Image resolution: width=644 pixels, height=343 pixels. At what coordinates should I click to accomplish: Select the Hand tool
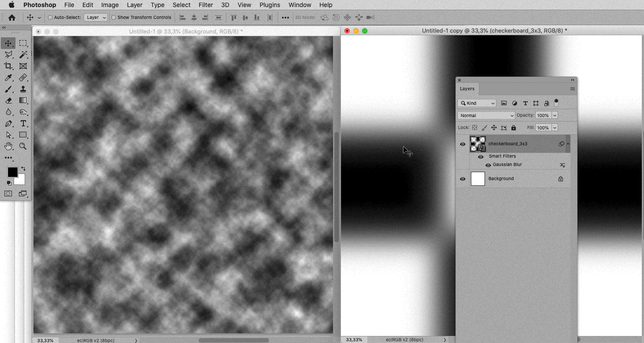[x=8, y=146]
